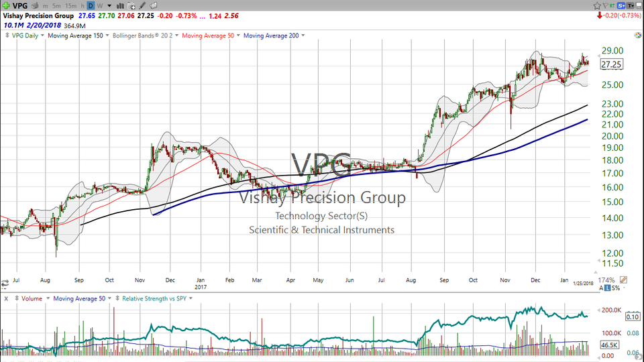Click the move handle beside VPG Daily
644x362 pixels.
pyautogui.click(x=7, y=36)
